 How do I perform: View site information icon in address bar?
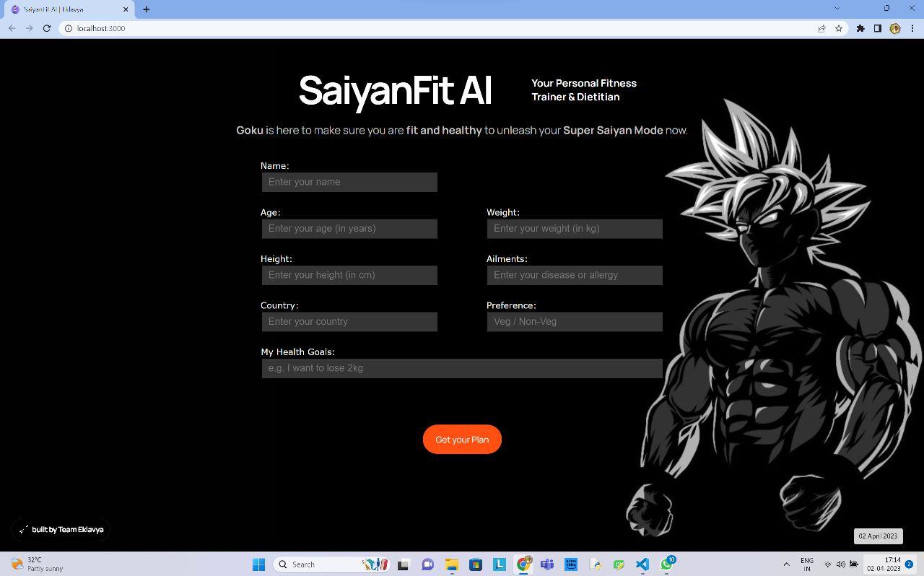[69, 28]
